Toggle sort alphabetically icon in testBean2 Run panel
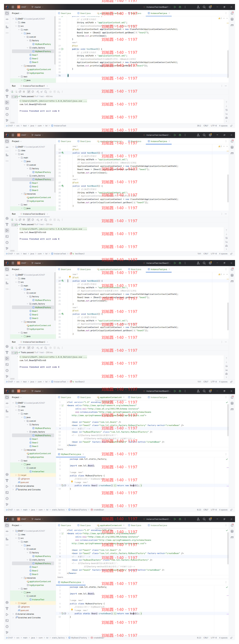The image size is (239, 644). click(x=37, y=220)
